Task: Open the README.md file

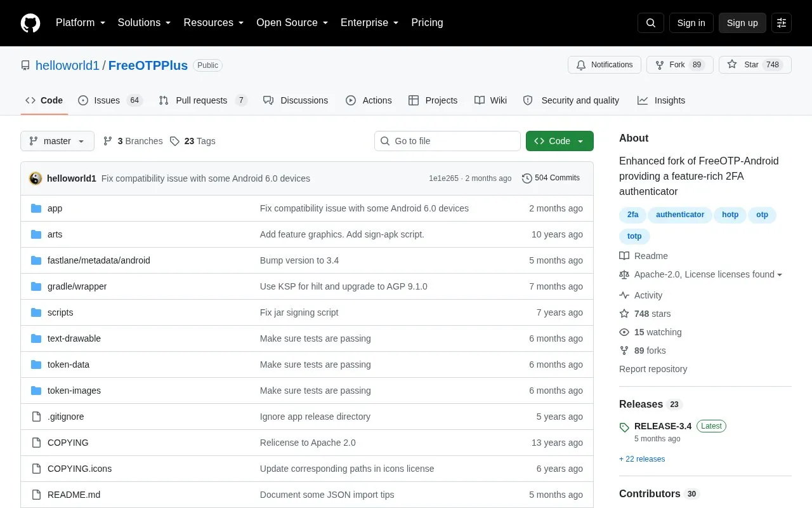Action: pyautogui.click(x=74, y=495)
